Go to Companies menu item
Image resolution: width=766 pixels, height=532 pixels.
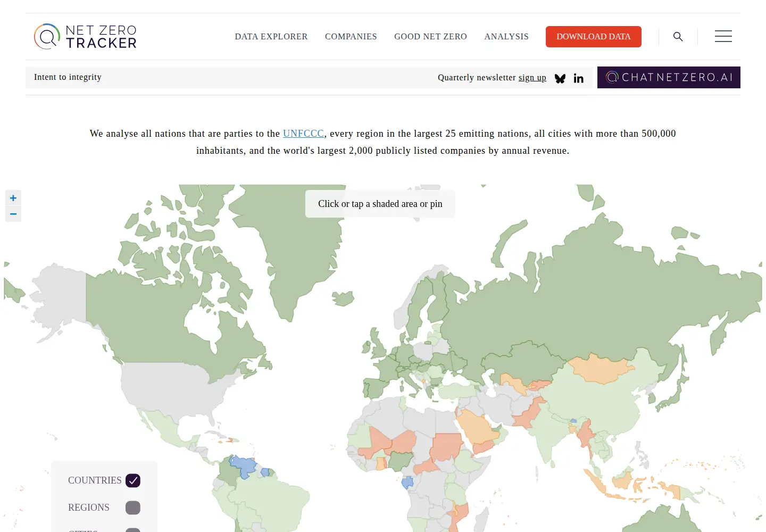351,36
